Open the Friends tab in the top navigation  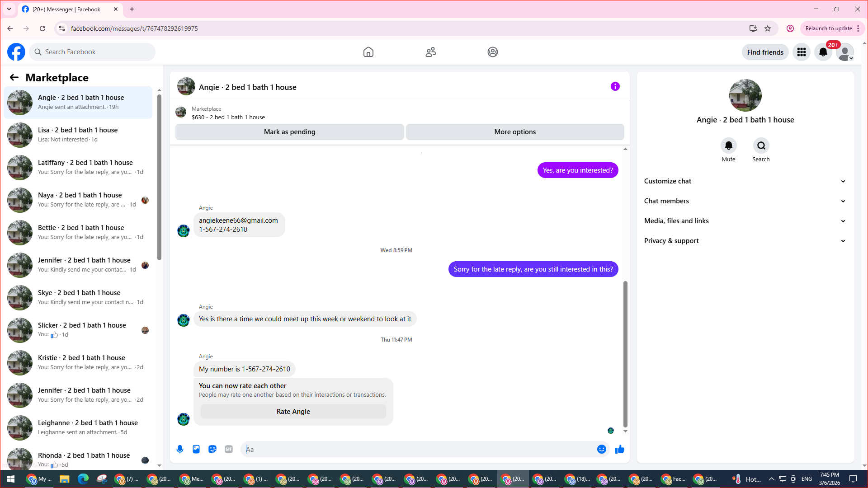(430, 52)
